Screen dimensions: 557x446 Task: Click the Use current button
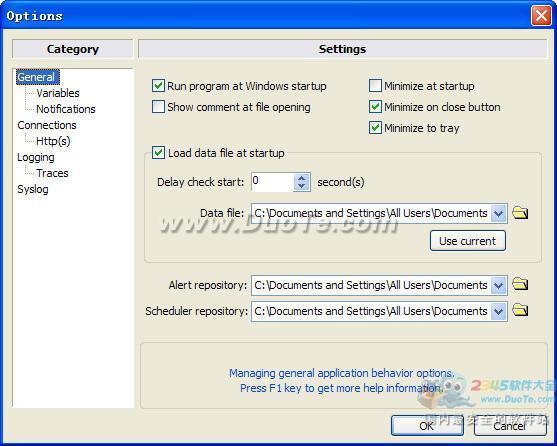pyautogui.click(x=467, y=241)
